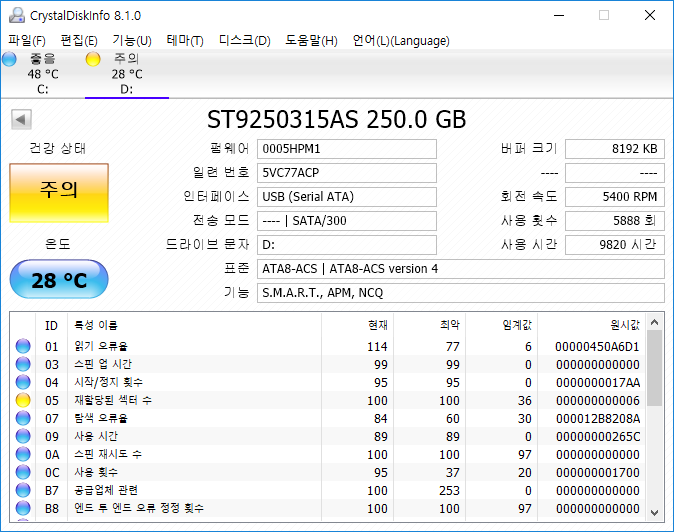Screen dimensions: 674x532
Task: Click blue status icon for attribute B7
Action: (x=23, y=490)
